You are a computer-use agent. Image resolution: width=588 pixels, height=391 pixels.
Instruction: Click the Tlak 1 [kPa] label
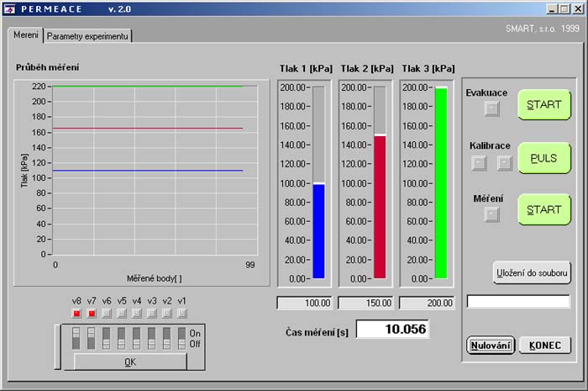pyautogui.click(x=306, y=69)
